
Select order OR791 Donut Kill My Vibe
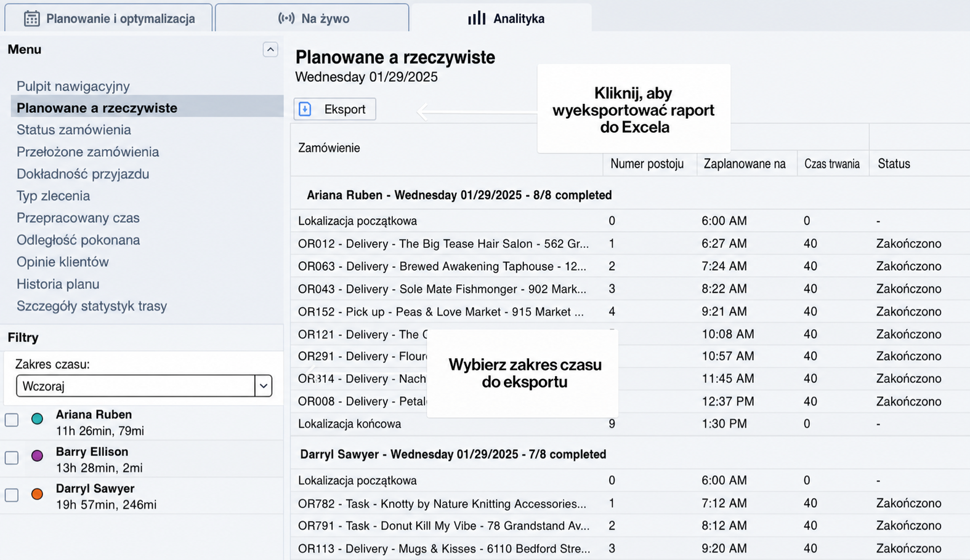pyautogui.click(x=444, y=526)
